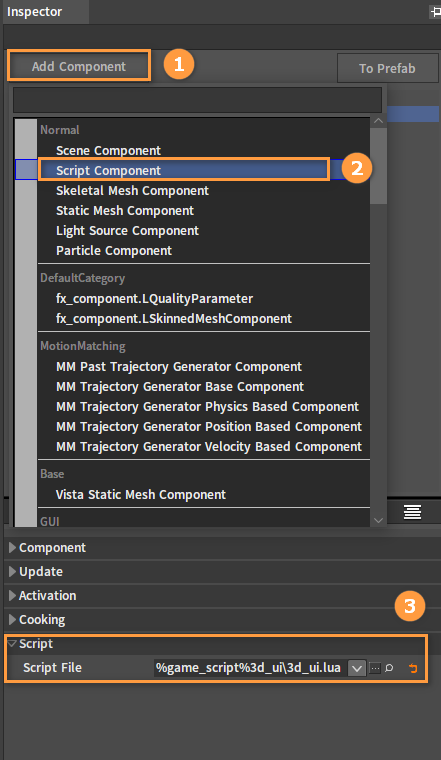The image size is (441, 760).
Task: Click the component search field
Action: pyautogui.click(x=197, y=100)
